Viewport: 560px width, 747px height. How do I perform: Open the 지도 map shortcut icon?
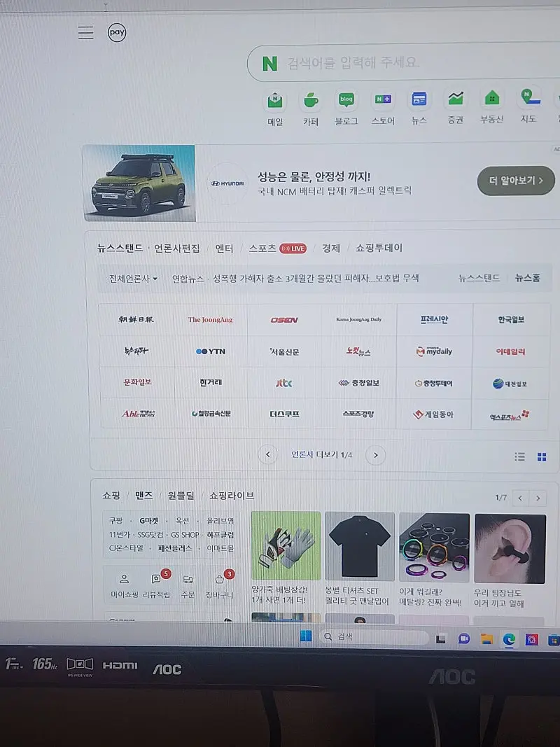(528, 97)
